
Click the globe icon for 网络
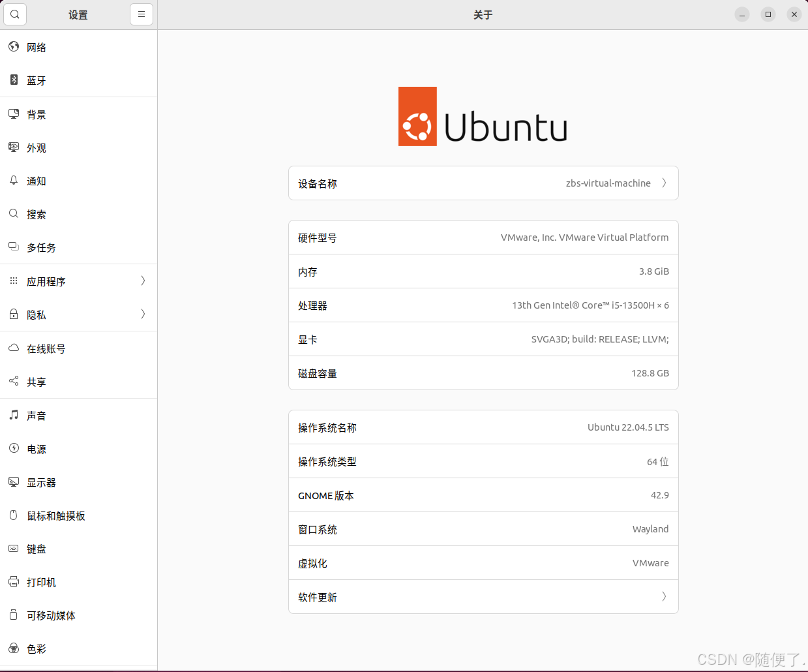[14, 46]
